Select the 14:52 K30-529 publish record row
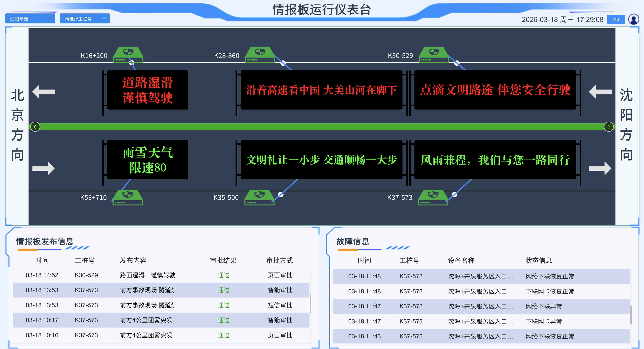This screenshot has width=644, height=349. (161, 275)
